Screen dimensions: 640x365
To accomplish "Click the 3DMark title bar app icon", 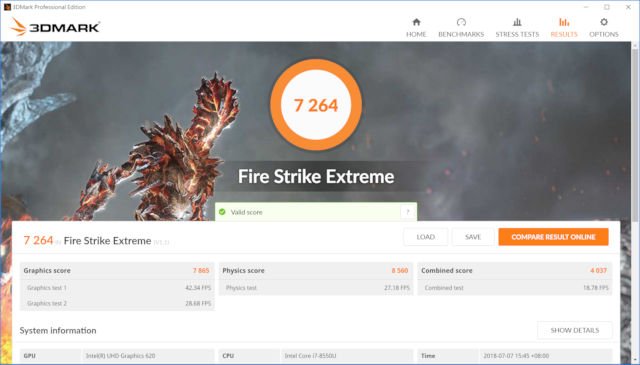I will pos(7,7).
